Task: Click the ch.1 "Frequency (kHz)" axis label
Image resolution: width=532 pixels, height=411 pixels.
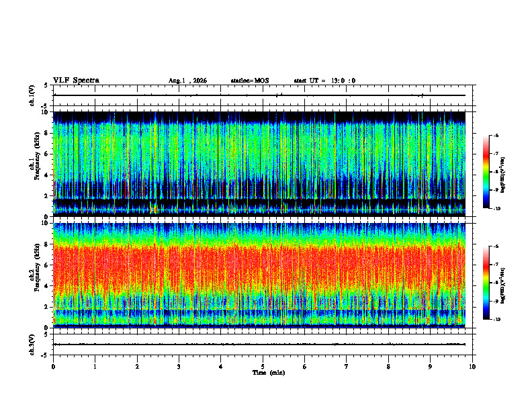Action: (x=37, y=154)
